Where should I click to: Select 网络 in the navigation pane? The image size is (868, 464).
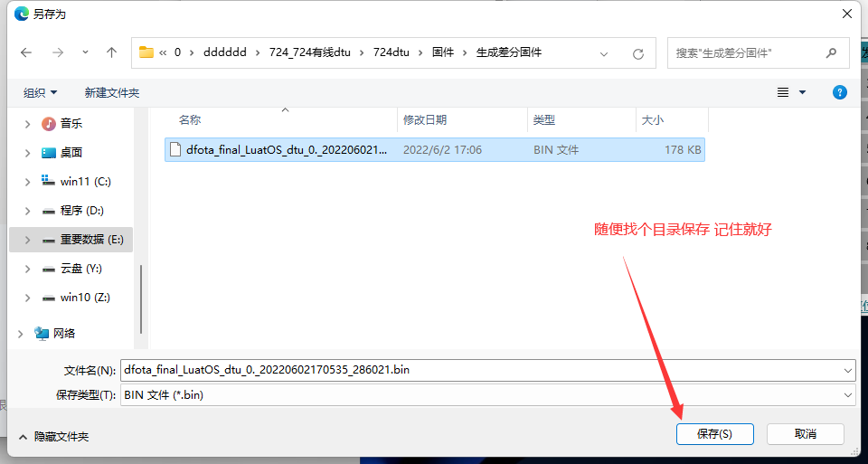(x=63, y=334)
